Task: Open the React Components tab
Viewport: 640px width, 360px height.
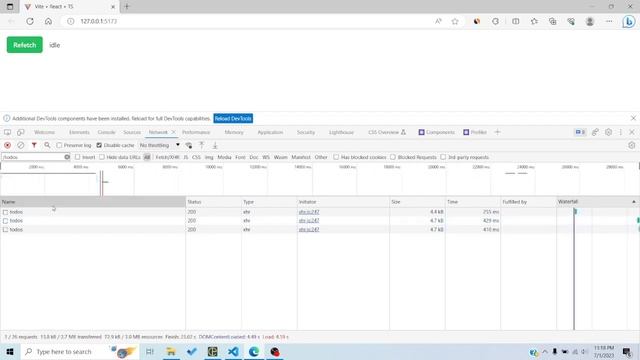Action: point(436,132)
